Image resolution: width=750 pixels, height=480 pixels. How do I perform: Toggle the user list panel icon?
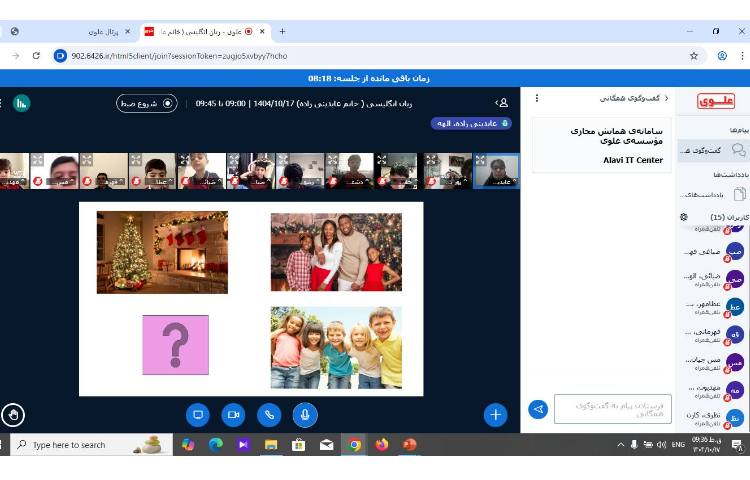[x=502, y=103]
